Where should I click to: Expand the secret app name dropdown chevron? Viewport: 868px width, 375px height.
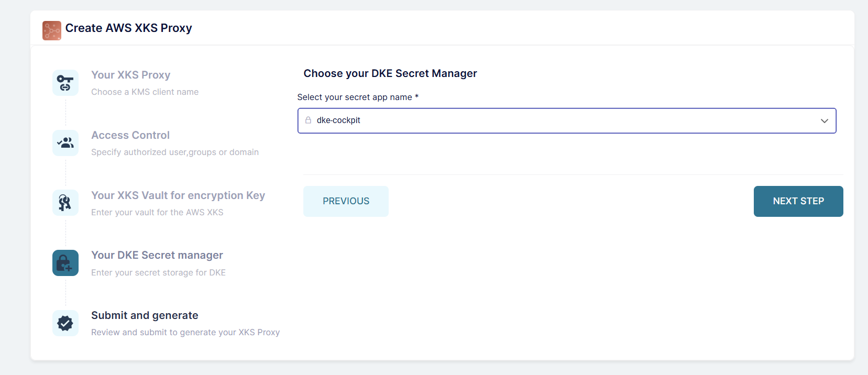pos(824,121)
